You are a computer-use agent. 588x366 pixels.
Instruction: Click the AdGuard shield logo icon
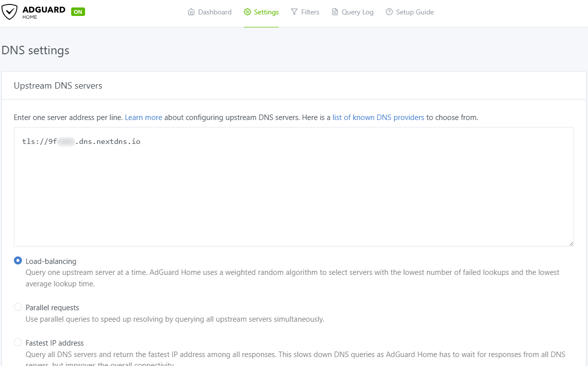(x=10, y=12)
